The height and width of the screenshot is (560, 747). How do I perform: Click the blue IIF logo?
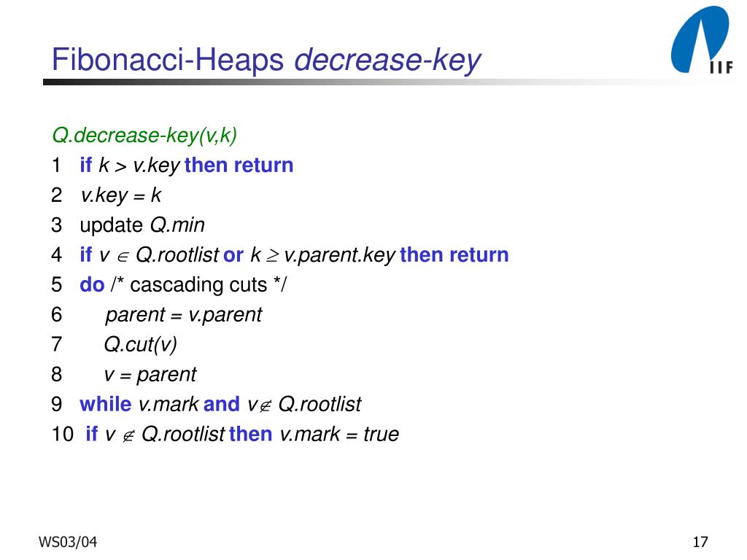[703, 40]
